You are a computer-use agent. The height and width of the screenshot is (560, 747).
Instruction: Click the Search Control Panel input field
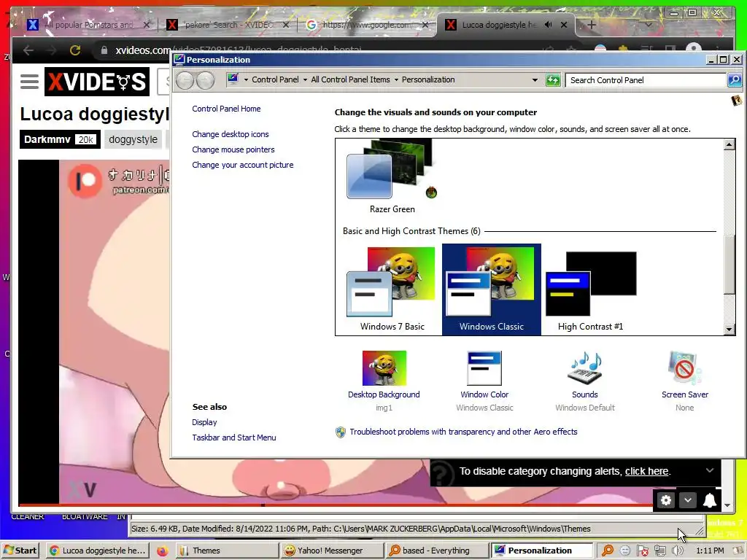pos(646,80)
